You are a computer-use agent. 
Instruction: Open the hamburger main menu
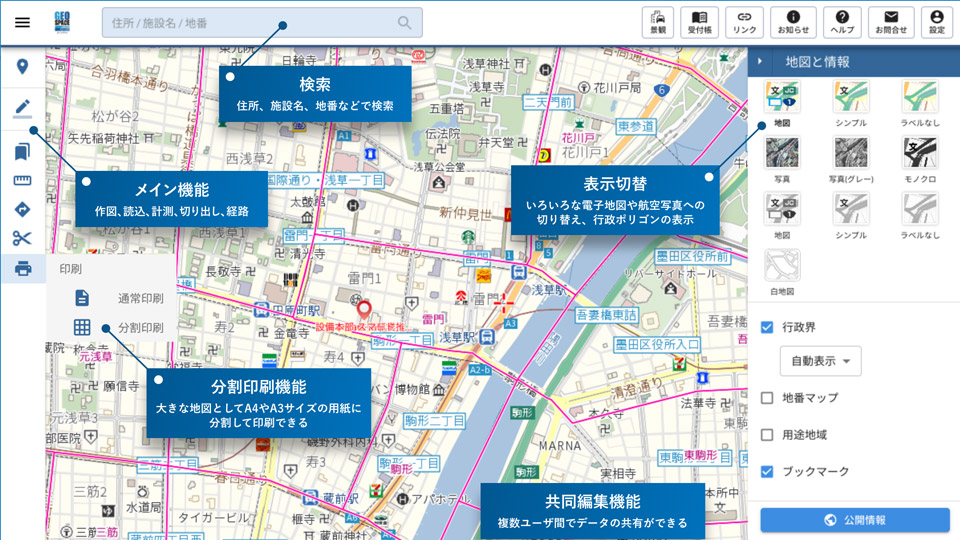coord(22,22)
